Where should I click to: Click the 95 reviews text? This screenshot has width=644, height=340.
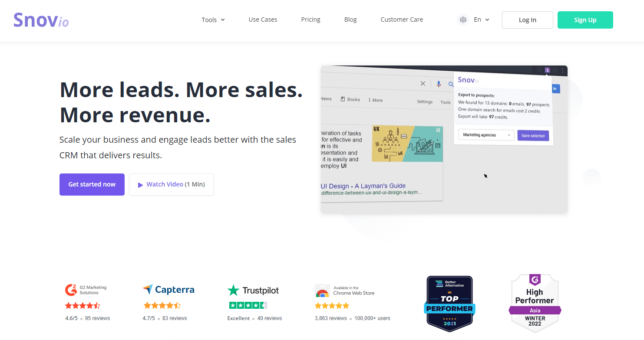(x=97, y=318)
